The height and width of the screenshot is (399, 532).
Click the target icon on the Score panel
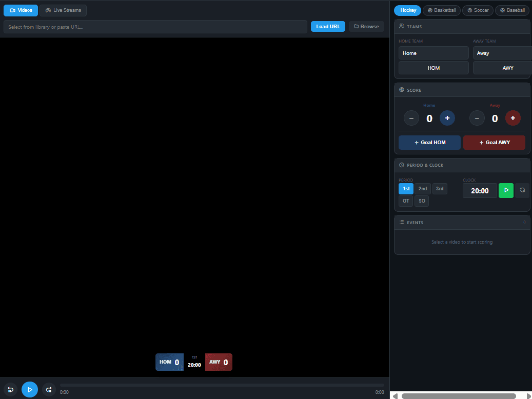coord(401,90)
